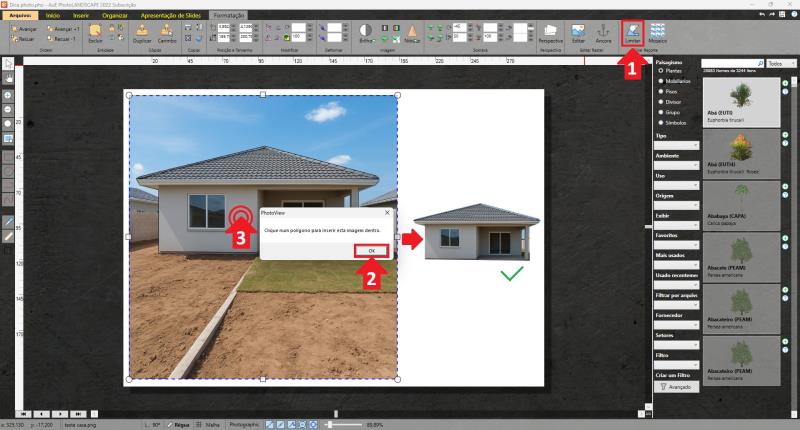This screenshot has height=430, width=800.
Task: Choose the Símbolos radio option
Action: coord(661,122)
